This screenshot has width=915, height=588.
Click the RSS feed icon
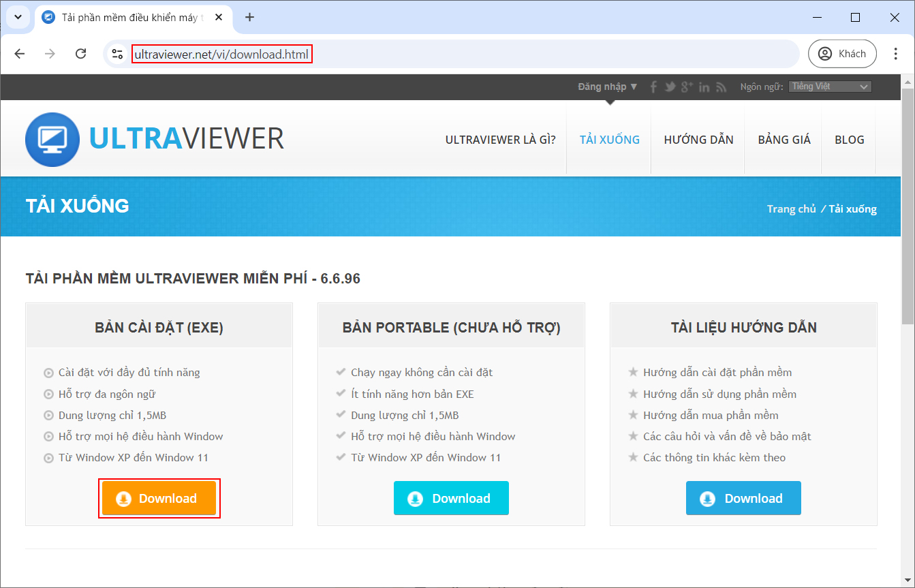coord(721,87)
